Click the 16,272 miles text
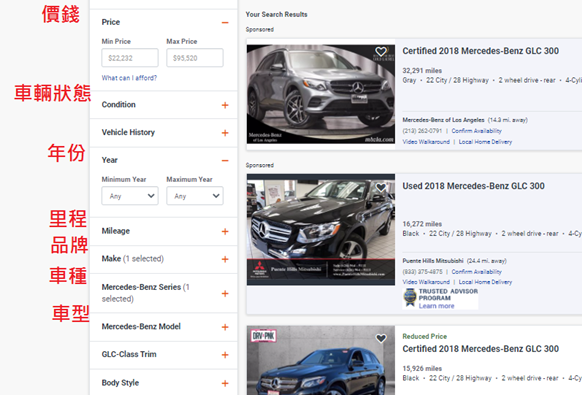Screen dimensions: 582x395 click(x=422, y=224)
